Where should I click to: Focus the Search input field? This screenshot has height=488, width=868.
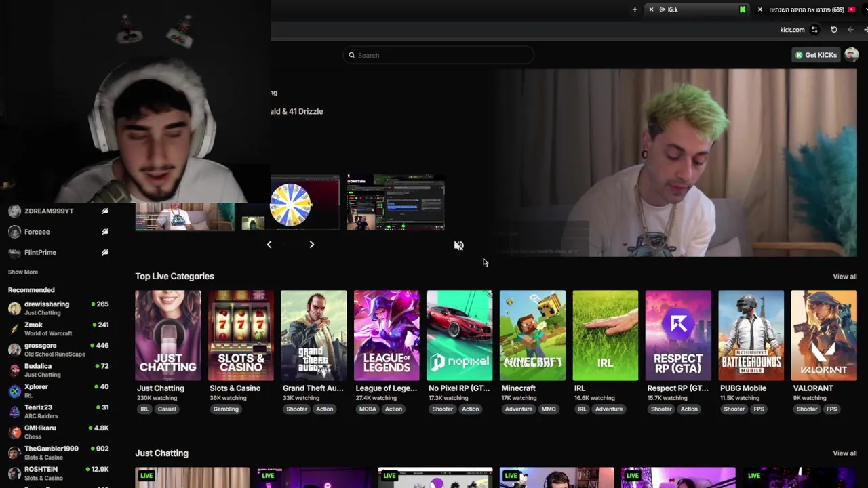click(438, 55)
